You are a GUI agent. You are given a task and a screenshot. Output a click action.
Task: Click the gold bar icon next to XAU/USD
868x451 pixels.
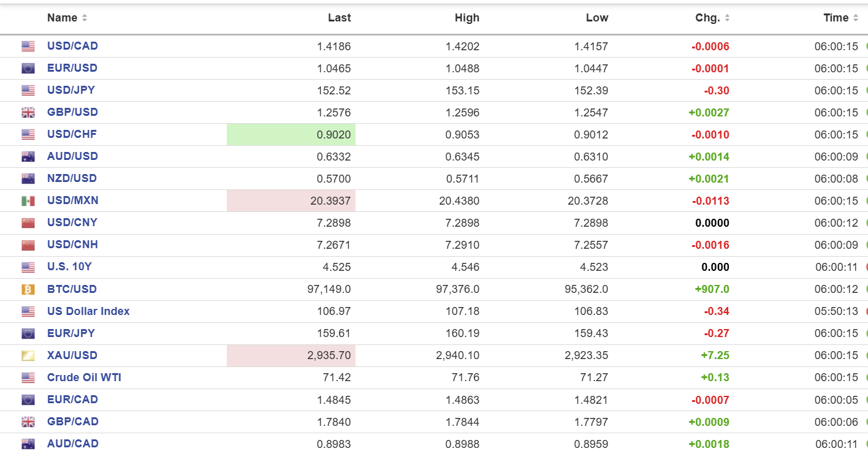pyautogui.click(x=28, y=355)
